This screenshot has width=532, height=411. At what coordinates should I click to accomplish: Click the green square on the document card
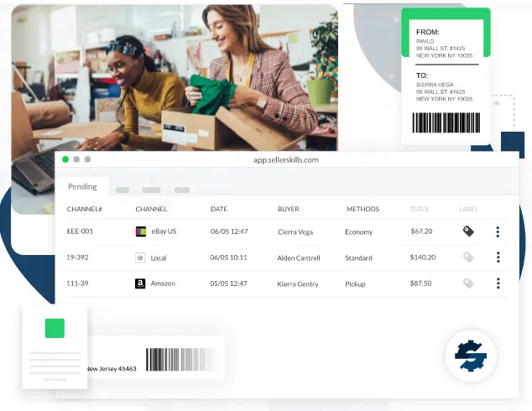click(55, 328)
